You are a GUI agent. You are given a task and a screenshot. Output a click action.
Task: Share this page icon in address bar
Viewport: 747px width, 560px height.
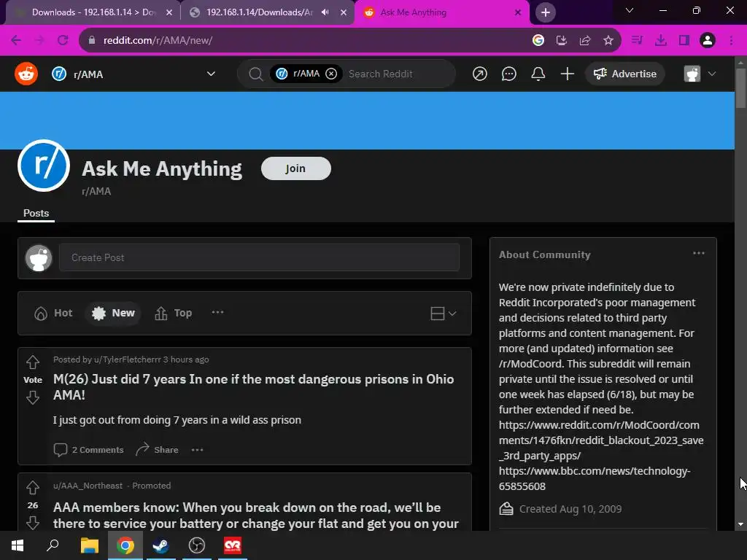pyautogui.click(x=585, y=41)
